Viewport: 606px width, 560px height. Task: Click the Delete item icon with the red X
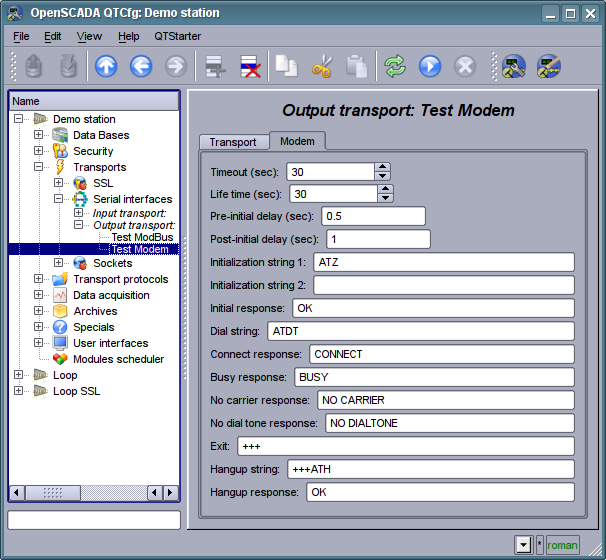click(250, 66)
